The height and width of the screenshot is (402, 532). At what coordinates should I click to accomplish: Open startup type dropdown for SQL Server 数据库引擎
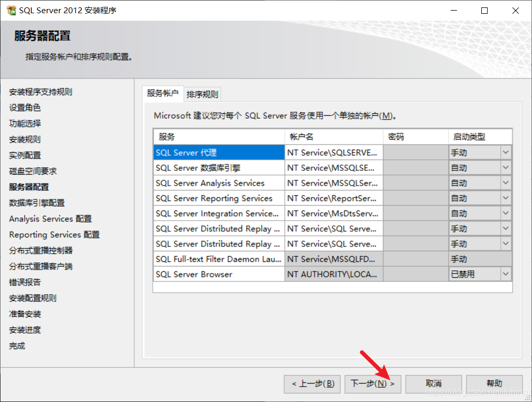click(506, 168)
